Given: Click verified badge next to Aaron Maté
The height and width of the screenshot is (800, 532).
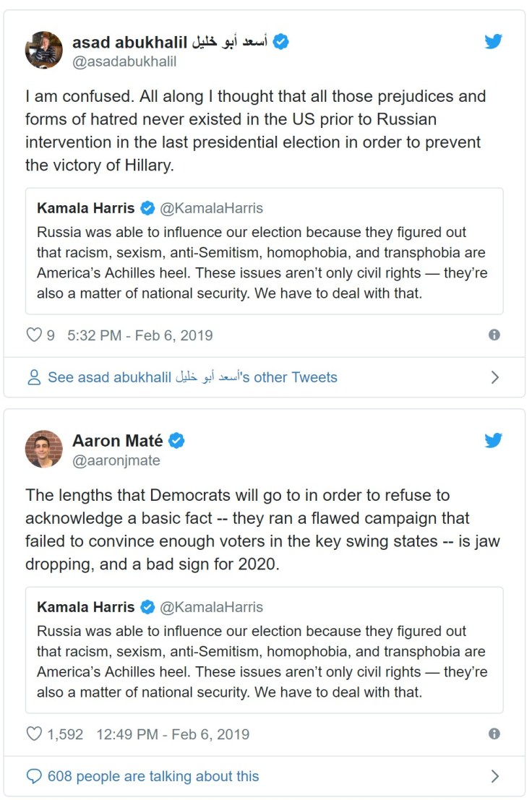Looking at the screenshot, I should tap(177, 440).
